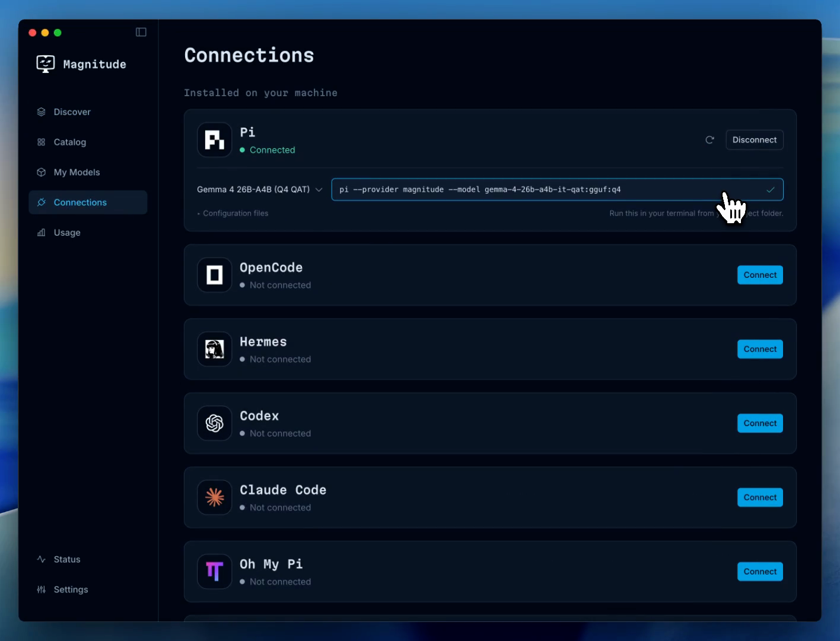Click the Settings sliders icon
This screenshot has height=641, width=840.
[x=41, y=590]
